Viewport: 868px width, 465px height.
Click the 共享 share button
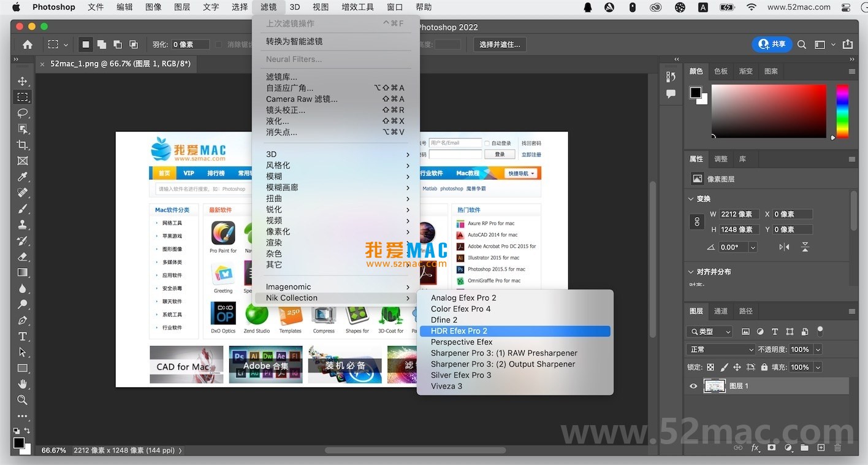tap(772, 44)
